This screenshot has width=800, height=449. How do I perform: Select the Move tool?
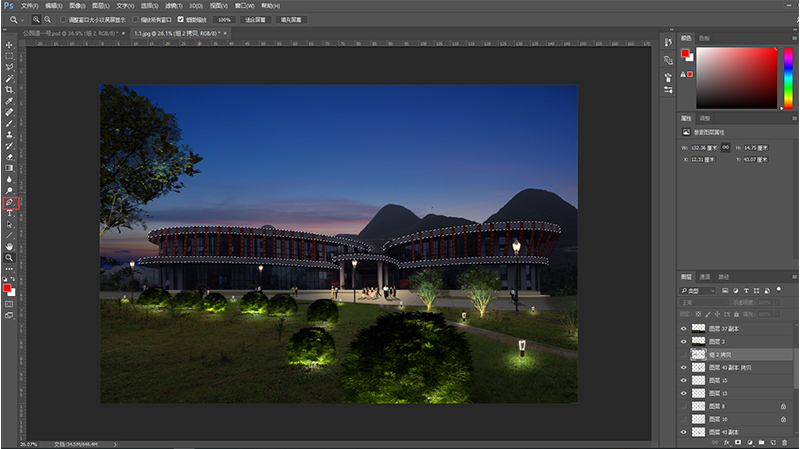click(9, 45)
